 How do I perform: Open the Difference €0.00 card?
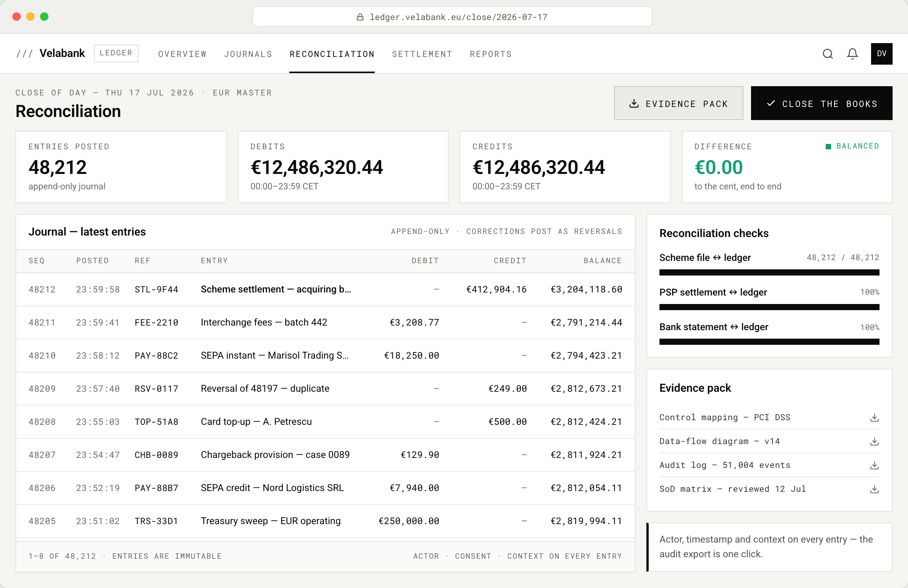coord(787,167)
